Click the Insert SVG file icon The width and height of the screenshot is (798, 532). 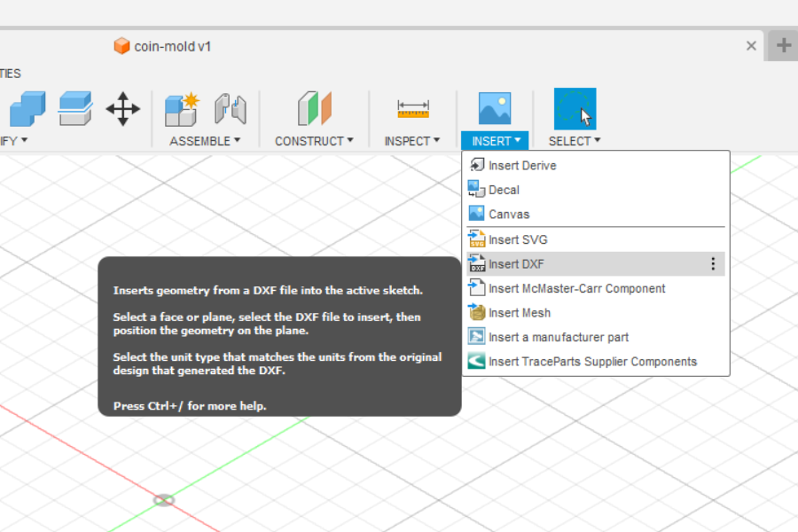(476, 239)
